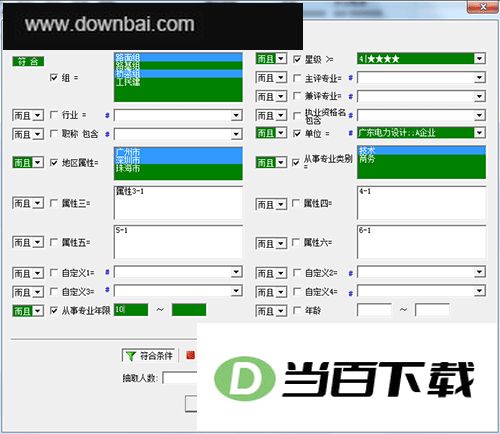Click the 年龄 maximum input field

click(432, 310)
